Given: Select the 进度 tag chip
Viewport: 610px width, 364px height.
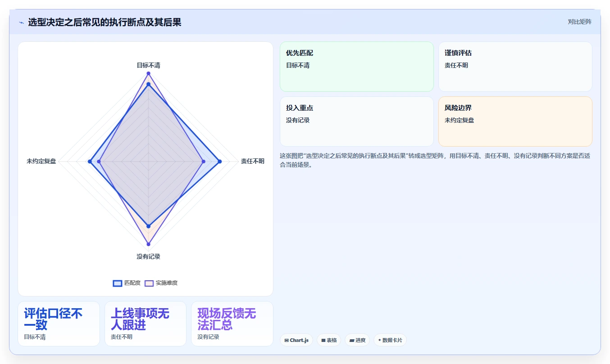Looking at the screenshot, I should tap(357, 340).
